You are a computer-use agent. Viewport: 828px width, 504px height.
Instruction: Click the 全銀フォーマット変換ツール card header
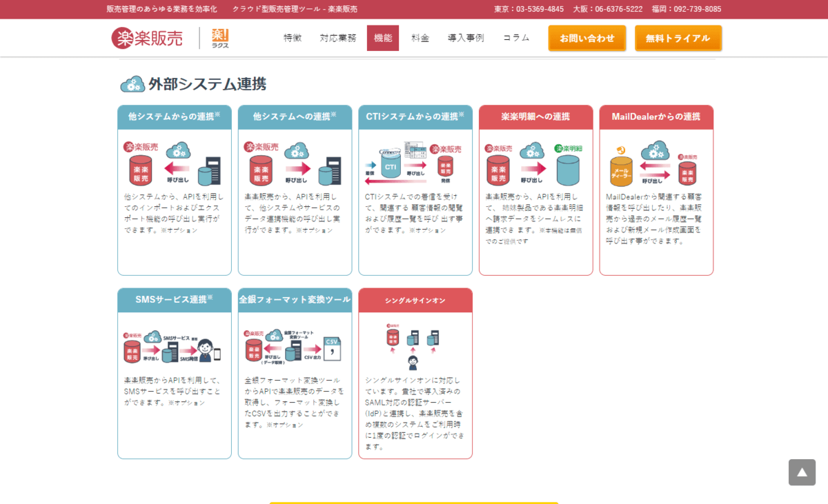point(295,300)
